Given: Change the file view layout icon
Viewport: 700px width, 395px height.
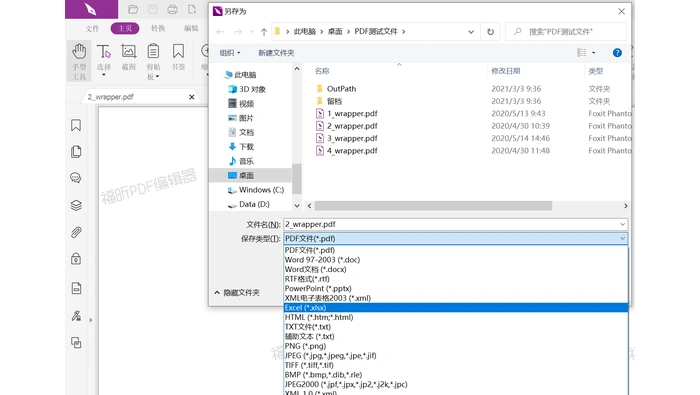Looking at the screenshot, I should [581, 53].
